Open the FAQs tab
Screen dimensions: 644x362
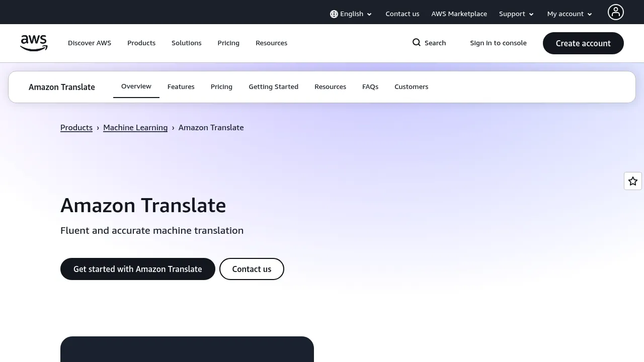pos(370,87)
